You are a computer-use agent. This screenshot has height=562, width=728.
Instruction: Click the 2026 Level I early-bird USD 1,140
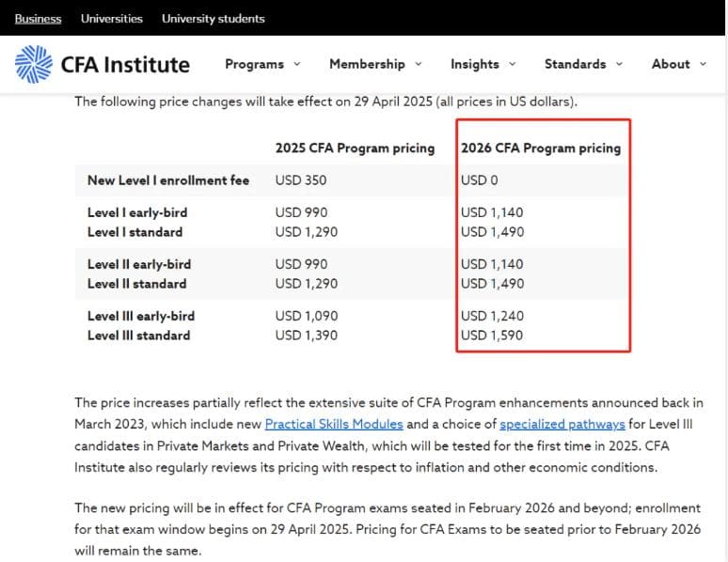[492, 212]
